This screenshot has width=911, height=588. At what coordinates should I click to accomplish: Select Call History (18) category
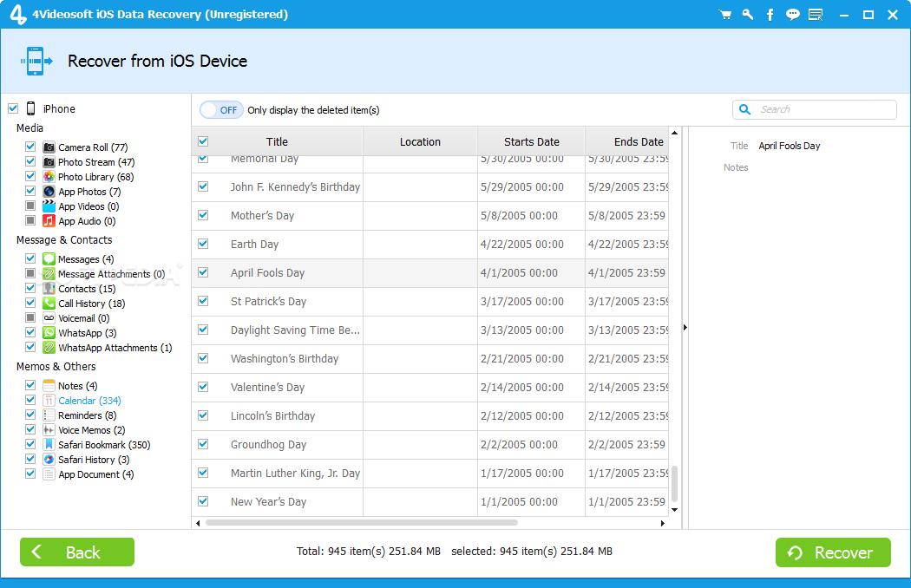tap(91, 304)
